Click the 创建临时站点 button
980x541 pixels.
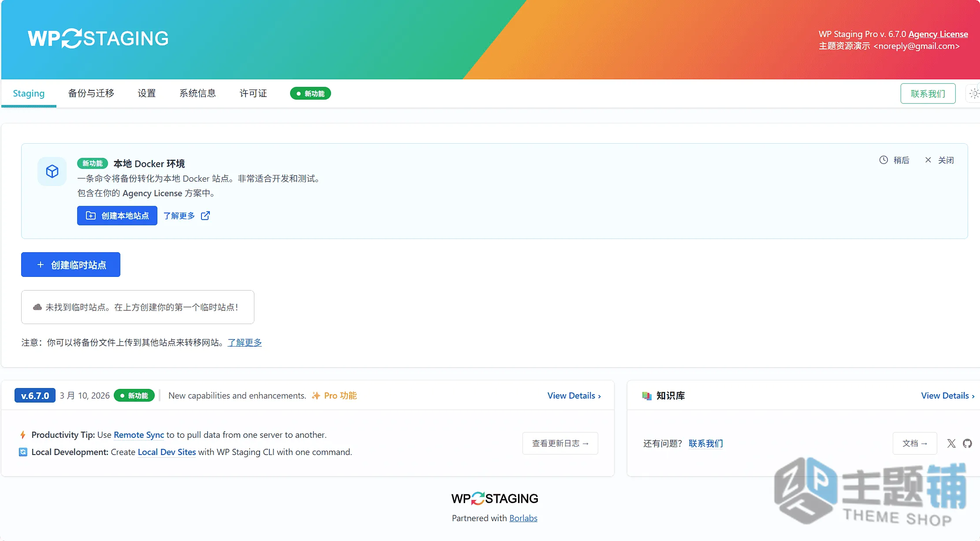(x=71, y=265)
